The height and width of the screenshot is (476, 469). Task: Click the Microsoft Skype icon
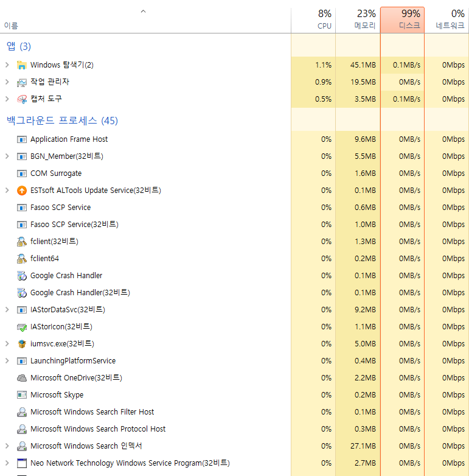point(21,395)
